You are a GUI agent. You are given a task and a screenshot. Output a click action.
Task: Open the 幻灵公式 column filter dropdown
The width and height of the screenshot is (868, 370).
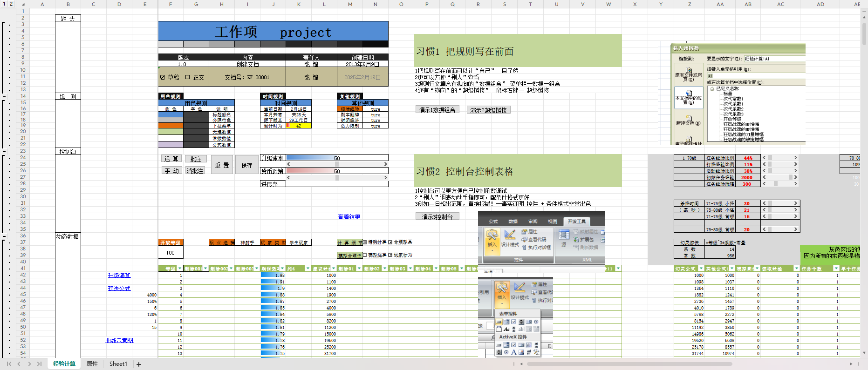701,269
